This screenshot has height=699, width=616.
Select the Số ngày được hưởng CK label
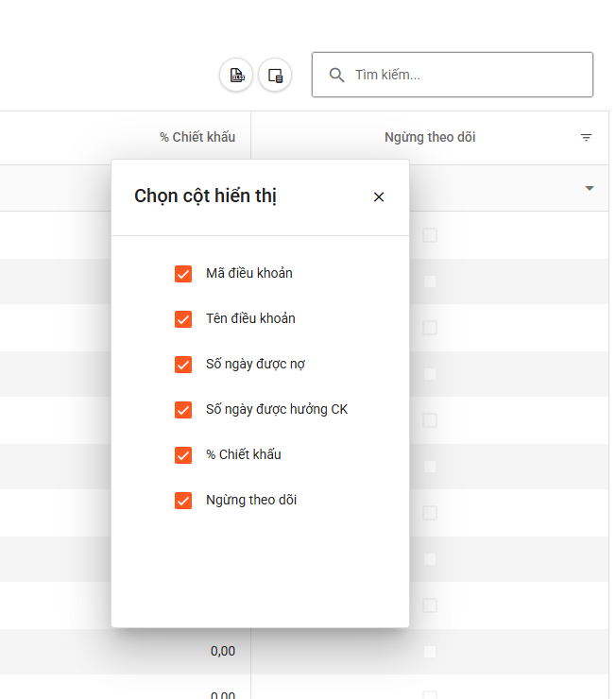[277, 410]
